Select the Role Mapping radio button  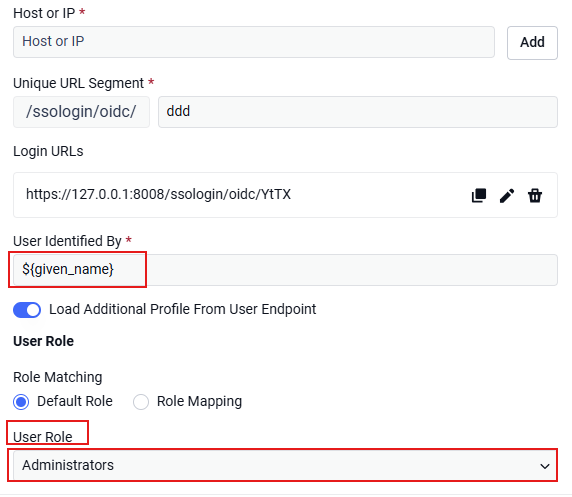click(x=141, y=402)
